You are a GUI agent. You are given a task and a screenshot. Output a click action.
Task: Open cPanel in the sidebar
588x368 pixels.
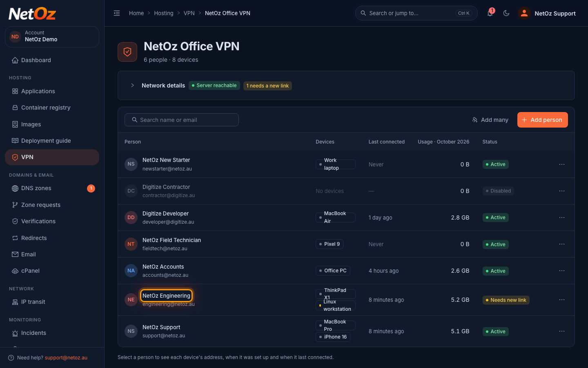coord(52,271)
